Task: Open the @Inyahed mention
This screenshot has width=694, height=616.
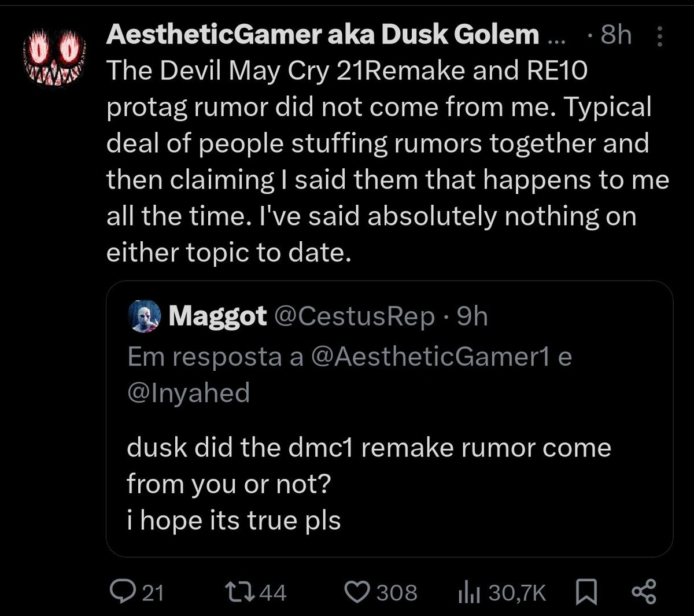Action: [188, 393]
